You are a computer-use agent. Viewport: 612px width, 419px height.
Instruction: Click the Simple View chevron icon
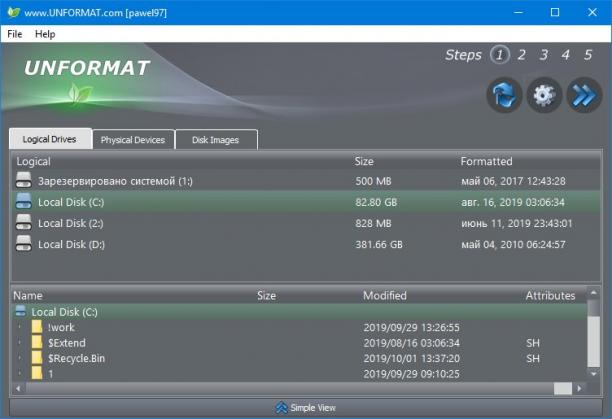coord(281,408)
